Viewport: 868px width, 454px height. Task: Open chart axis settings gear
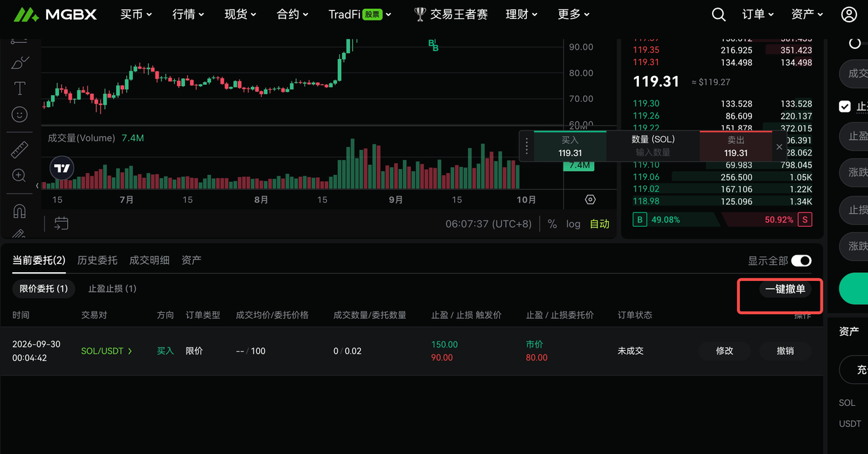[x=591, y=200]
